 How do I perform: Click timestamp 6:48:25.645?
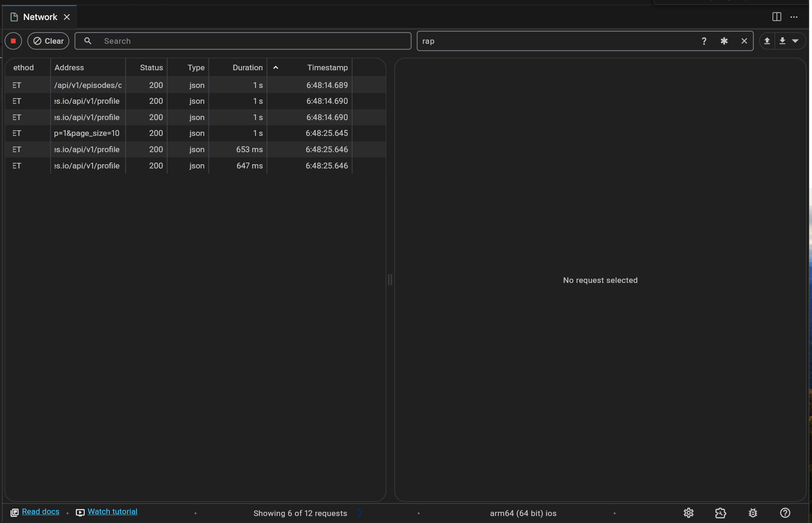pos(327,133)
